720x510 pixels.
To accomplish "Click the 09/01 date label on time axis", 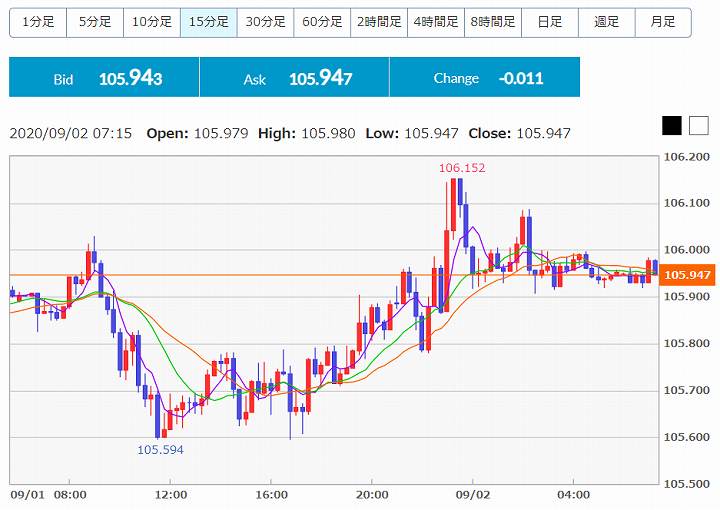I will click(28, 495).
